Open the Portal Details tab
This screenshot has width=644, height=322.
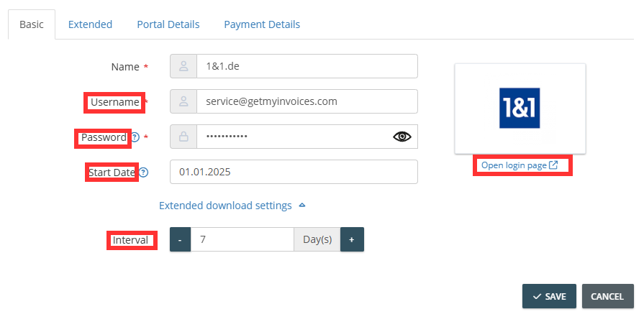tap(168, 24)
